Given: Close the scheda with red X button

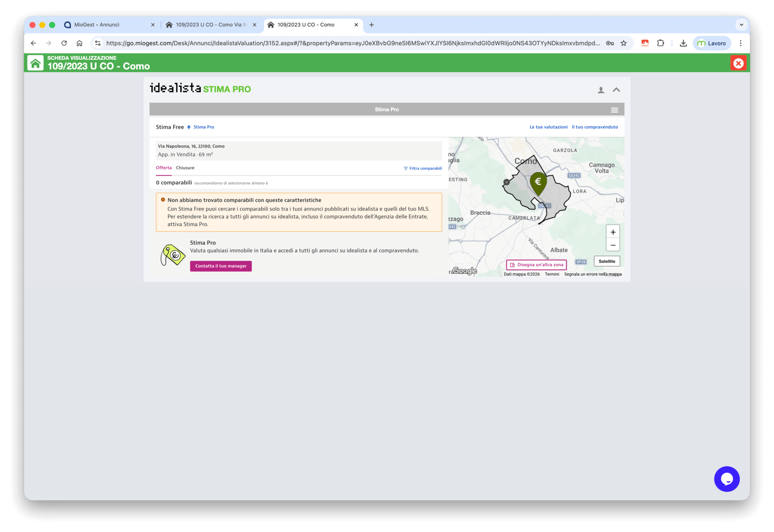Looking at the screenshot, I should point(738,63).
